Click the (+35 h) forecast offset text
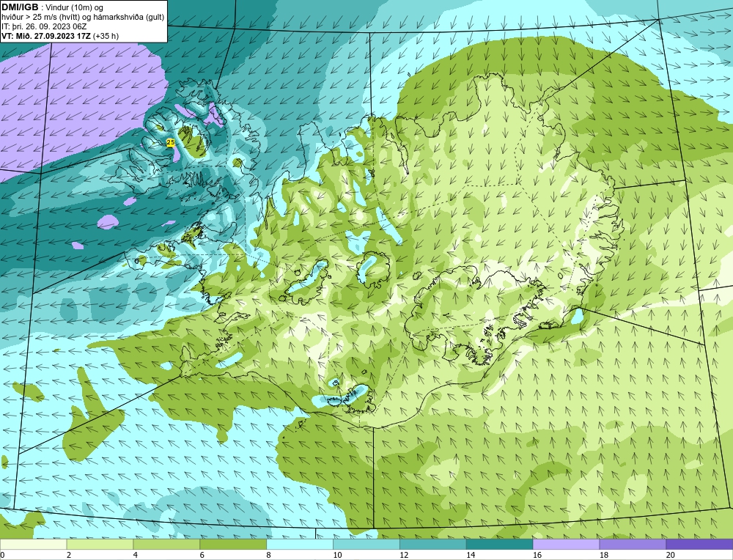733x560 pixels. click(106, 36)
